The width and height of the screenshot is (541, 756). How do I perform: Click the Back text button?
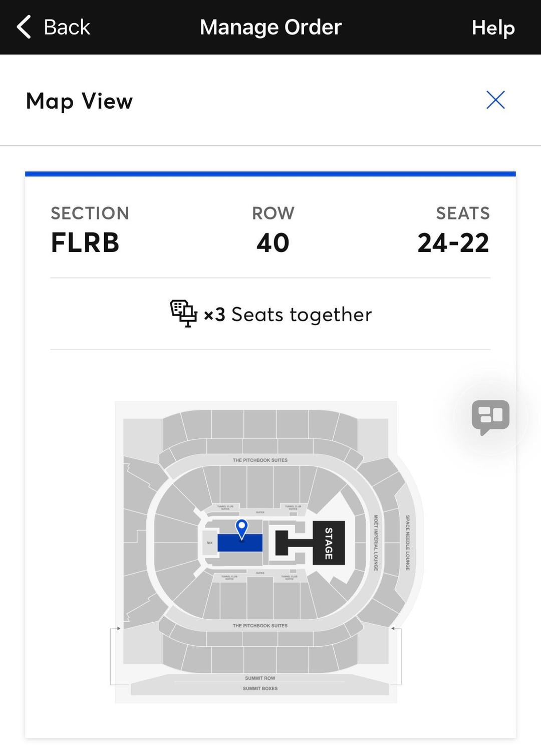coord(67,27)
